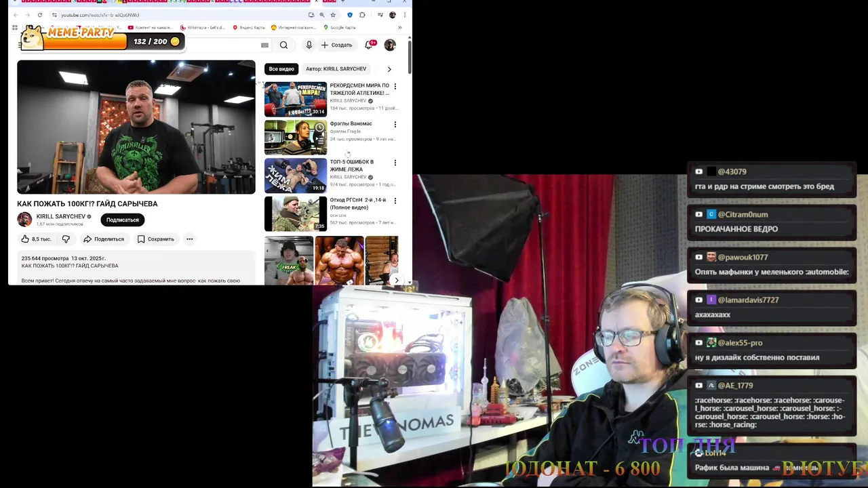
Task: Click the main video player
Action: click(136, 127)
